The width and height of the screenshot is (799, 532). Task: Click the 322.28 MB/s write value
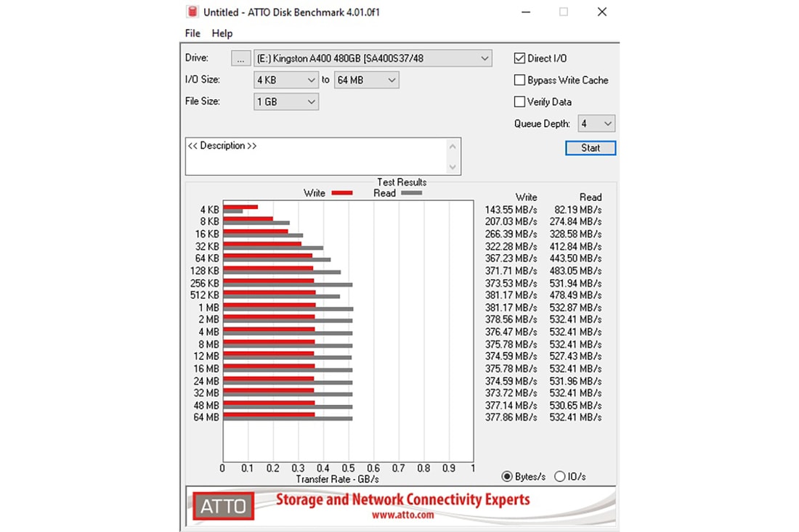[511, 246]
